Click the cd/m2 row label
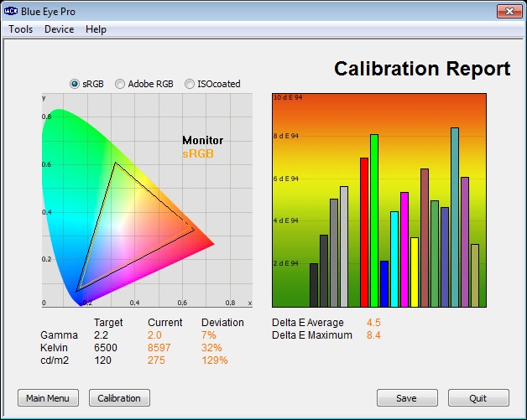527x420 pixels. click(55, 360)
